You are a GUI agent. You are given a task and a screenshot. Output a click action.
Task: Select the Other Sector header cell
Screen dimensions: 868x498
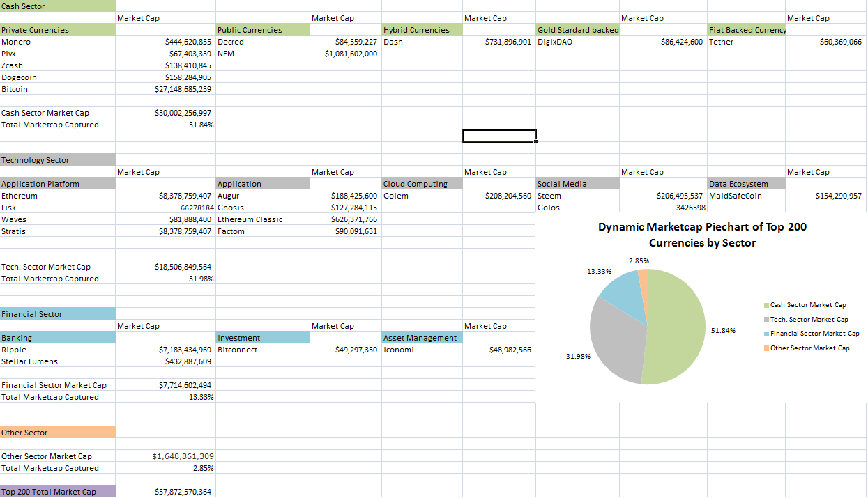point(58,433)
